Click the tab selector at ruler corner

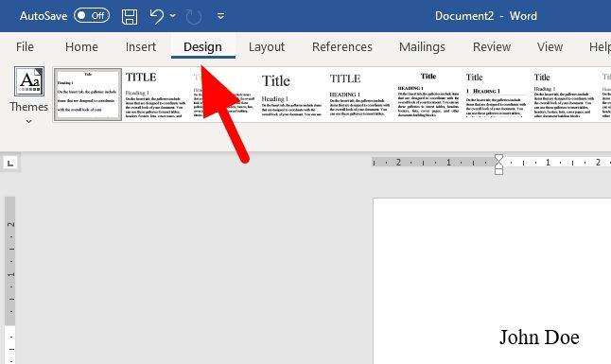[x=10, y=163]
